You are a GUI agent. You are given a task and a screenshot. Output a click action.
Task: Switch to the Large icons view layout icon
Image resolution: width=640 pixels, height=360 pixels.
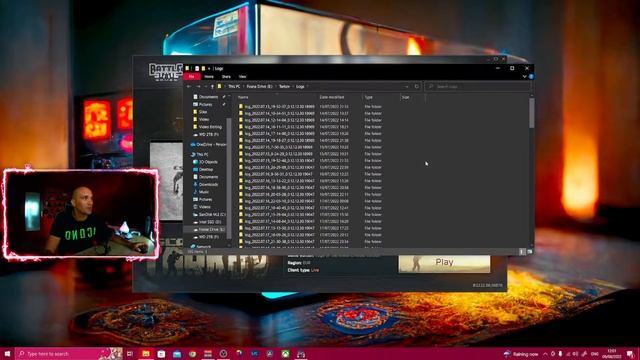tap(530, 252)
